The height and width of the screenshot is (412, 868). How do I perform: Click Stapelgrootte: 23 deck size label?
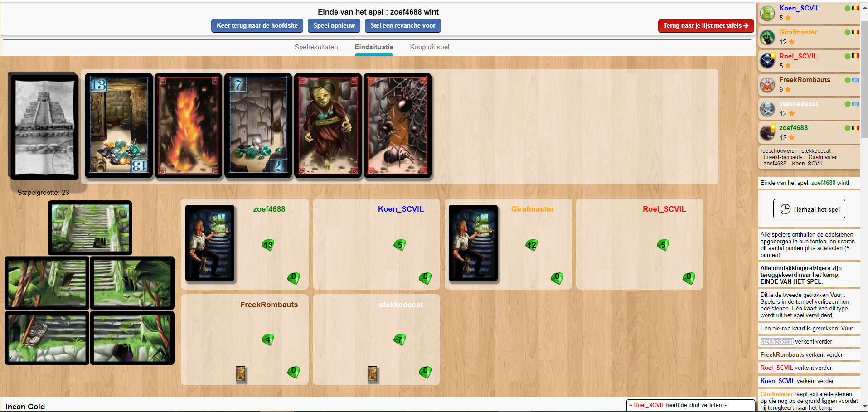[x=43, y=193]
